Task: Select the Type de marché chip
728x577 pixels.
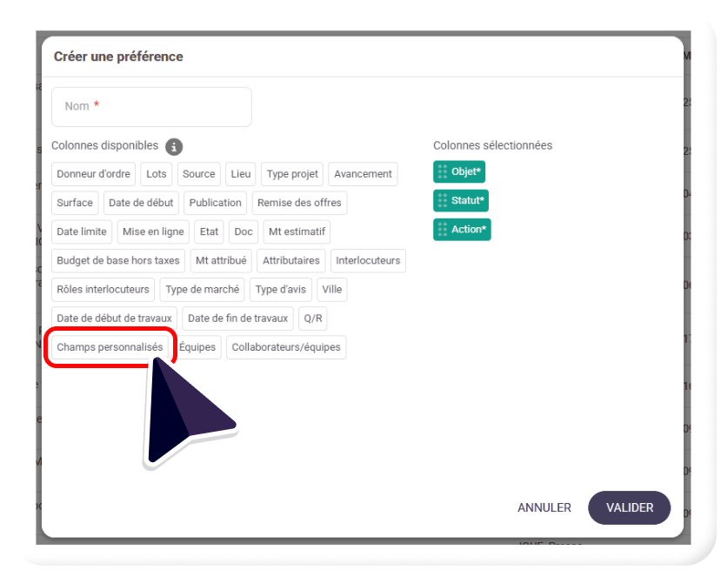Action: 202,290
